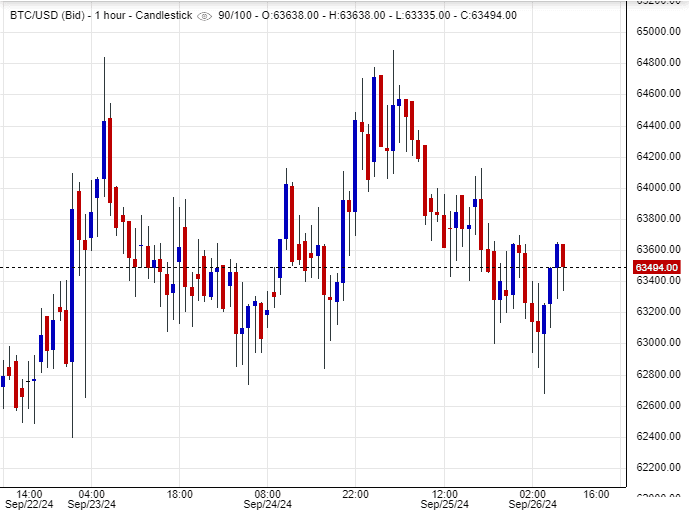
Task: Click the 65000.00 price axis label
Action: click(658, 31)
